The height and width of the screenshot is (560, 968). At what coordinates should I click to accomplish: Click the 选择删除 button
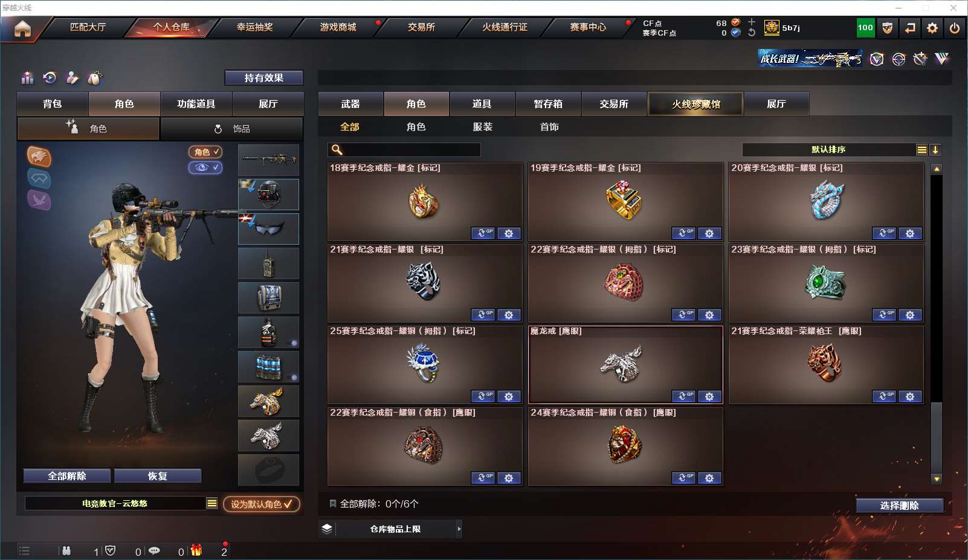tap(900, 505)
